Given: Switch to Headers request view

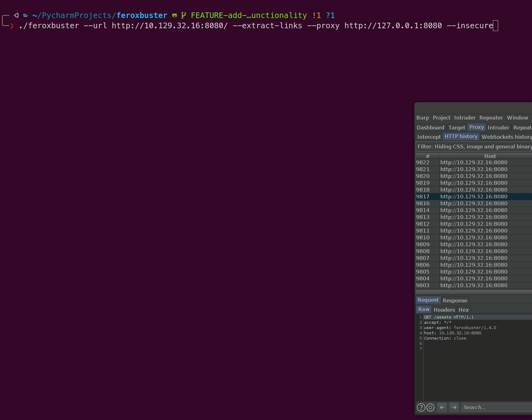Looking at the screenshot, I should click(x=444, y=310).
